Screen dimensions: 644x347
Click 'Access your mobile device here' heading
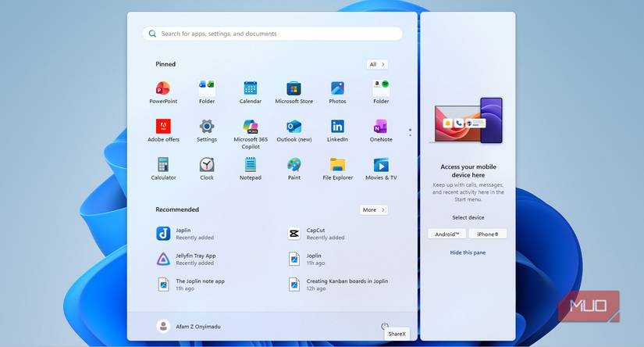pos(468,170)
